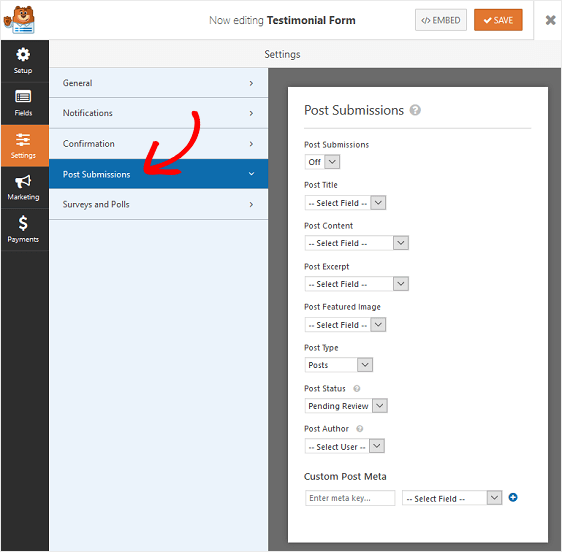Click the Enter meta key input field
This screenshot has height=552, width=562.
(x=350, y=498)
